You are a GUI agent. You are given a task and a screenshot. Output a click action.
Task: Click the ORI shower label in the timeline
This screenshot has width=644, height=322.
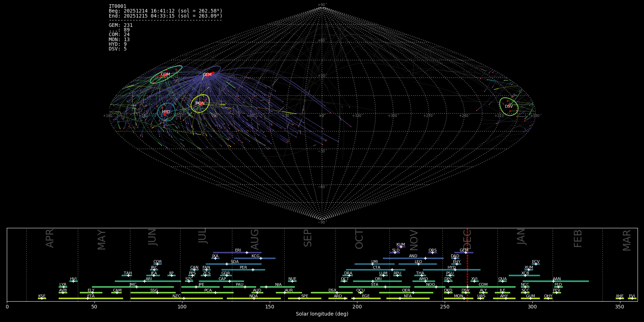pos(378,279)
